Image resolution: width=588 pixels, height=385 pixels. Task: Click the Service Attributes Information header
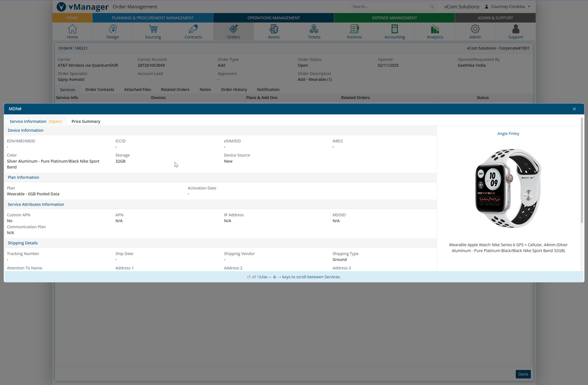point(36,204)
